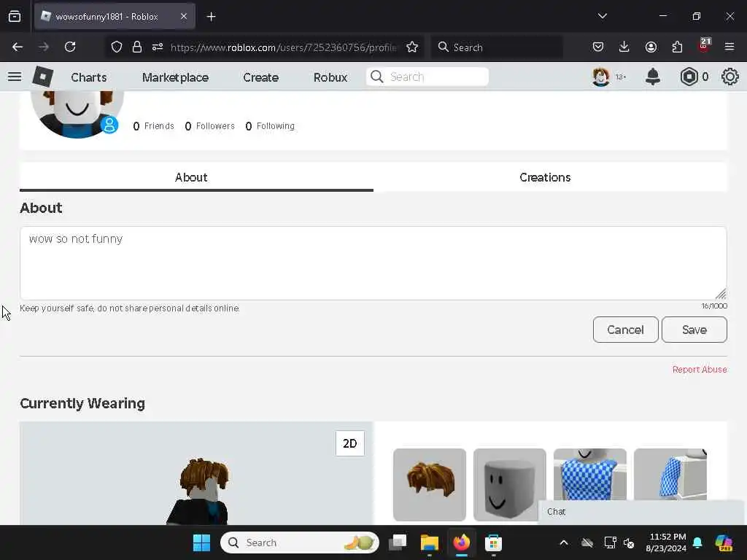Open the blue checkered shirt torso thumbnail
The height and width of the screenshot is (560, 747).
[589, 474]
